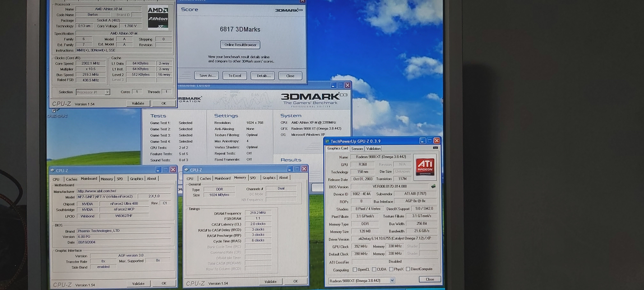Toggle the DirectCompute checkbox in GPU-Z

pyautogui.click(x=408, y=269)
